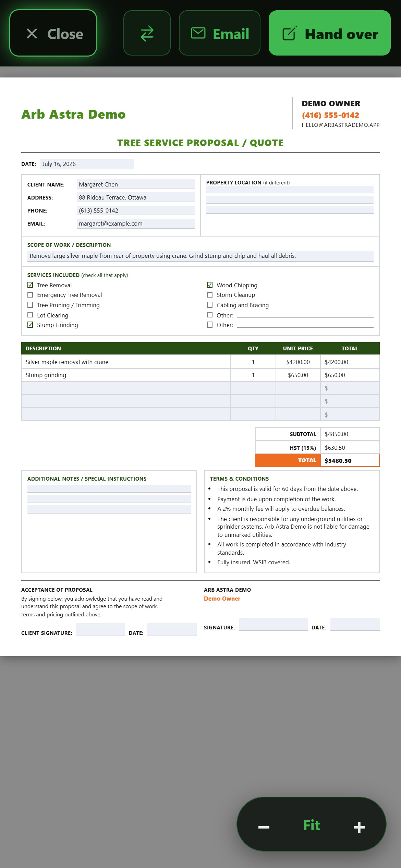
Task: Click the total value $5480.50
Action: point(350,460)
